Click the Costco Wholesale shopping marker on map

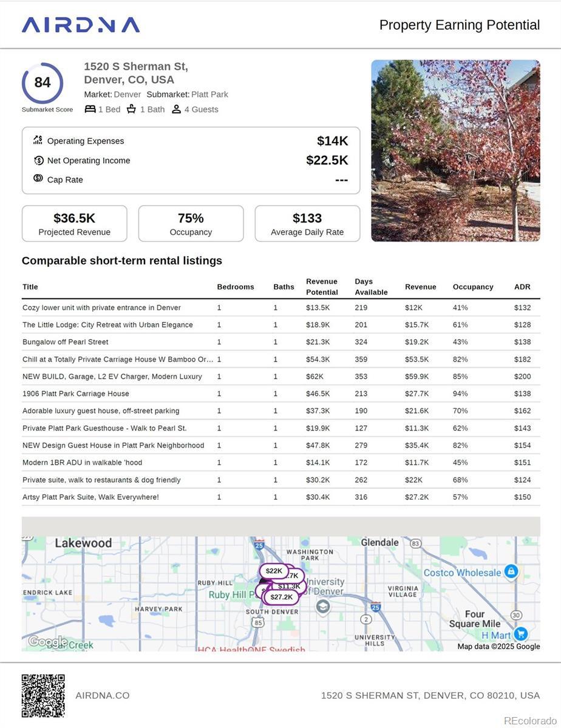[511, 571]
